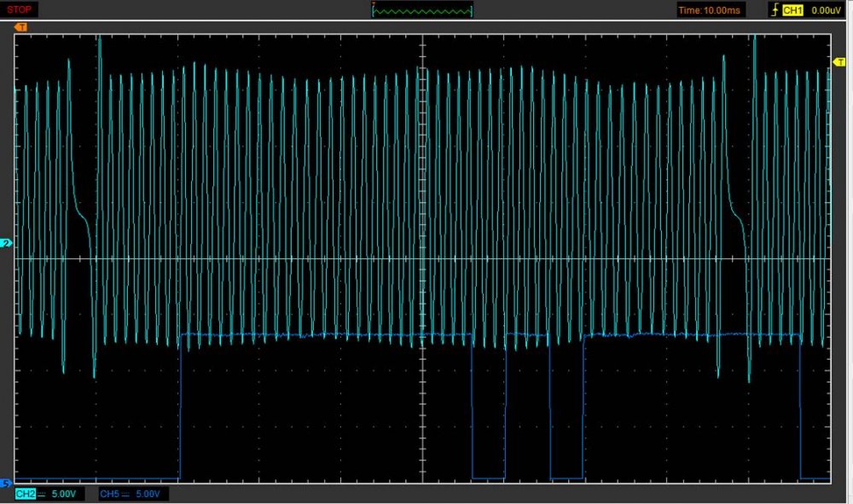Screen dimensions: 853x504
Task: Select the orange horizontal trigger position marker
Action: click(x=21, y=27)
